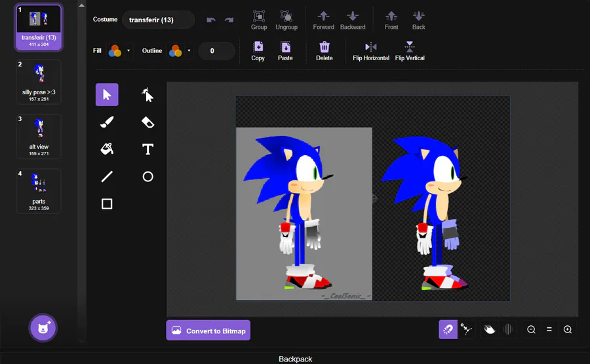Click the costume name field
Viewport: 590px width, 364px height.
pyautogui.click(x=159, y=20)
